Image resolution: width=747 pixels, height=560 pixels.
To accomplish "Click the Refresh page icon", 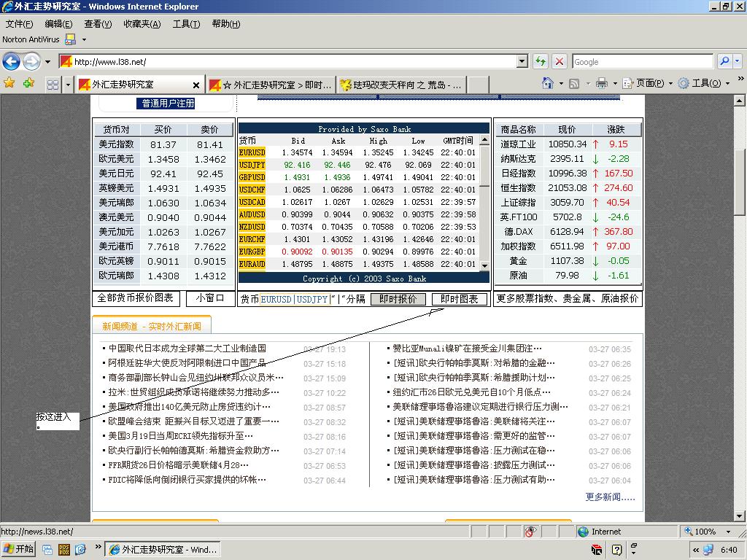I will tap(541, 61).
